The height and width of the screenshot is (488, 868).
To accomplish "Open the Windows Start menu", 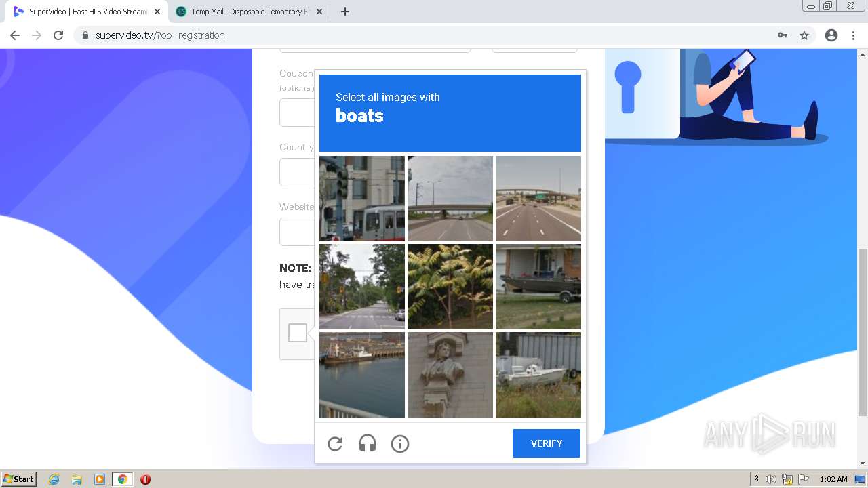I will click(x=18, y=479).
